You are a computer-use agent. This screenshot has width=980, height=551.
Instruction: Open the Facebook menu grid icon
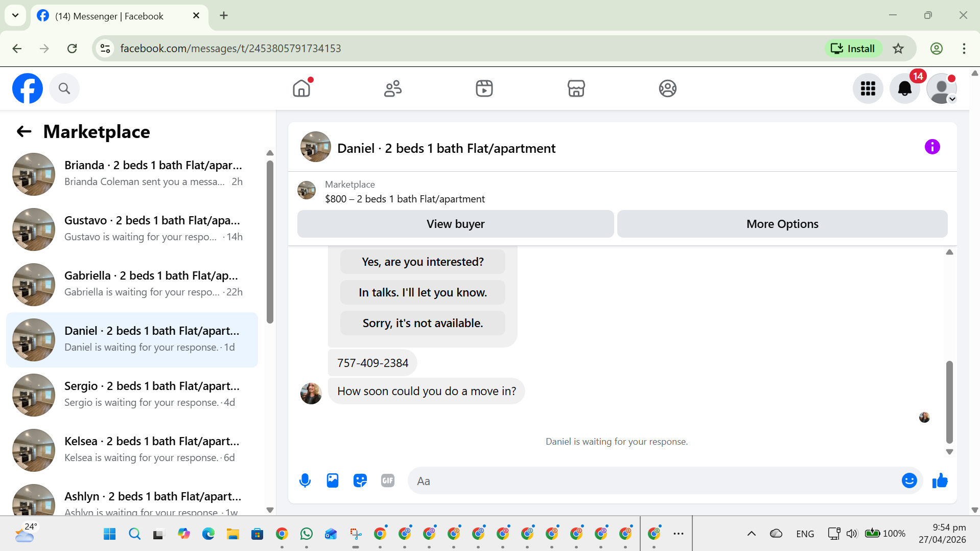coord(868,88)
